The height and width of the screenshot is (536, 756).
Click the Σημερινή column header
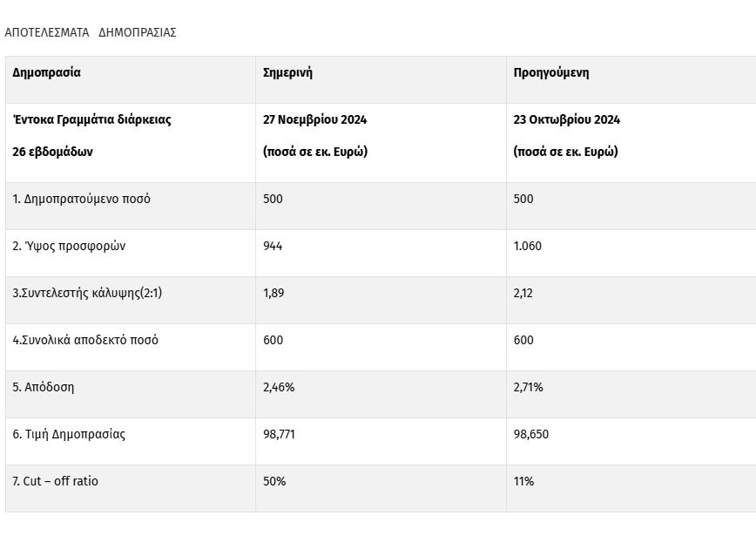coord(287,72)
